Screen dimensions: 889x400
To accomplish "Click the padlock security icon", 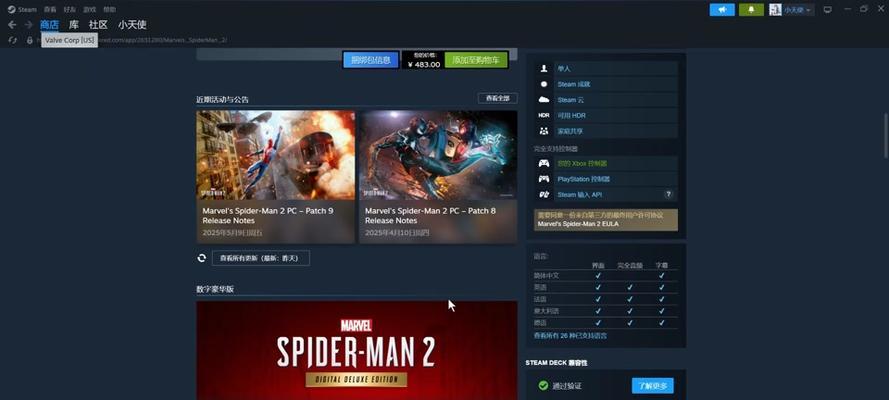I will click(30, 40).
